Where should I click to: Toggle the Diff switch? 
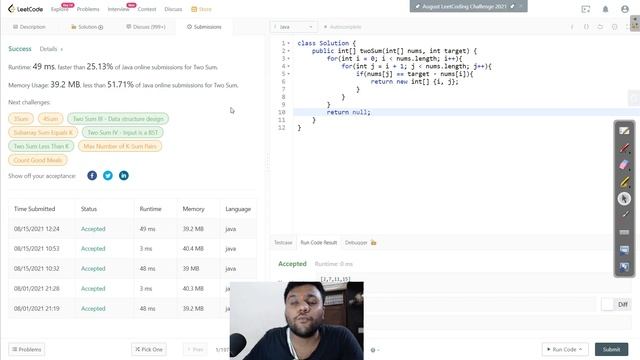tap(607, 304)
